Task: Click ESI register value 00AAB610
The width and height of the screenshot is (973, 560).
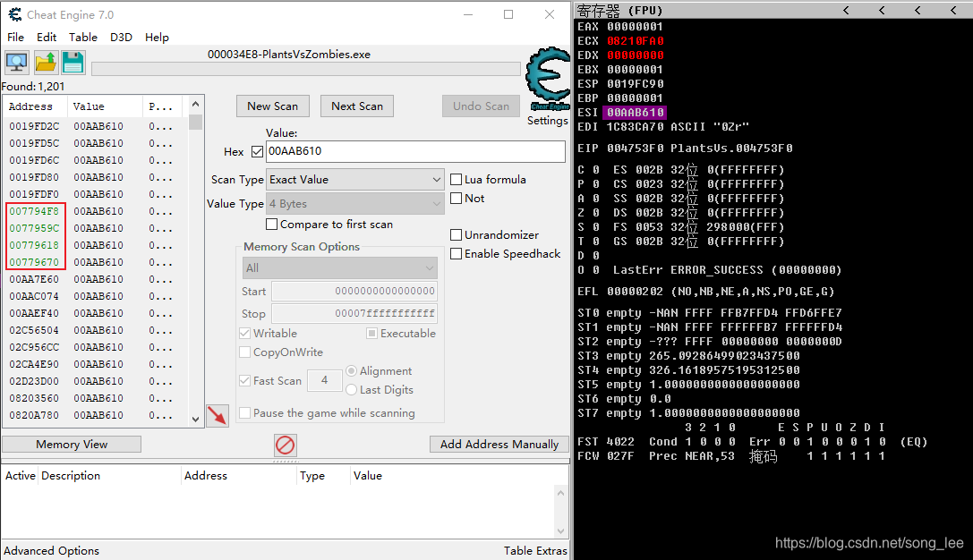Action: point(636,112)
